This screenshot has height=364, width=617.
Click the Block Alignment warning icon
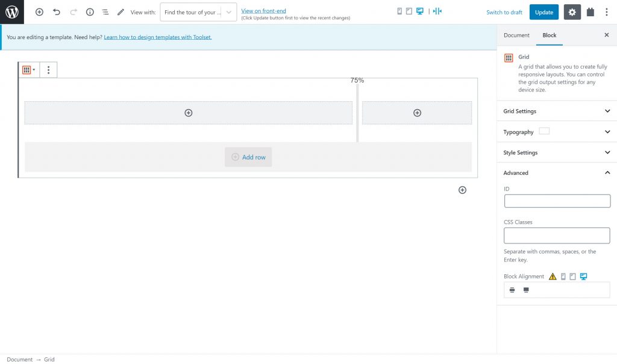point(553,276)
